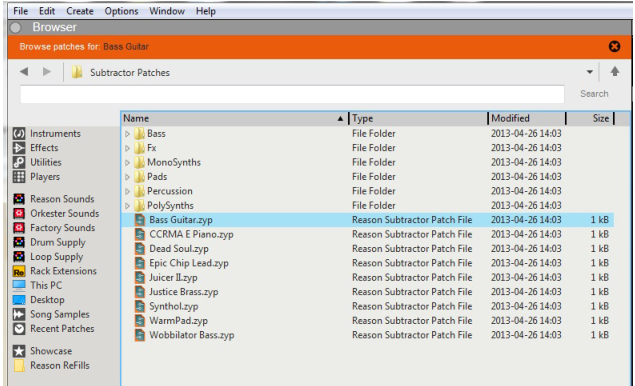
Task: Select the Recent Patches clock icon
Action: (19, 328)
